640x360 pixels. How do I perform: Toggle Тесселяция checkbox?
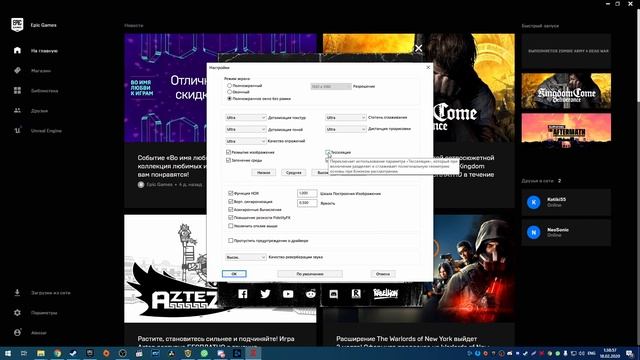(x=328, y=152)
